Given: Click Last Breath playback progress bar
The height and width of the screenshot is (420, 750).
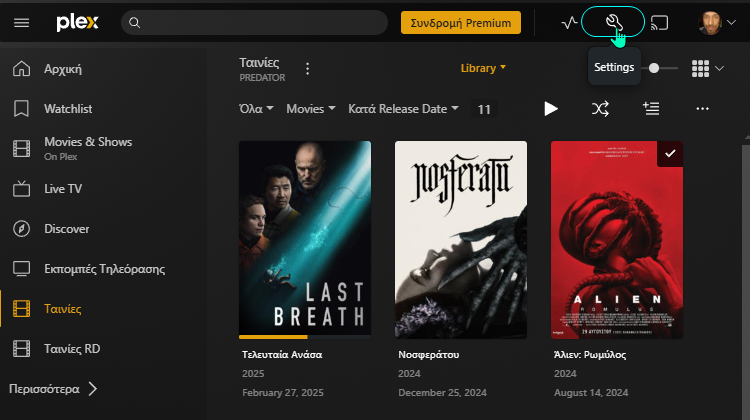Looking at the screenshot, I should click(x=305, y=337).
